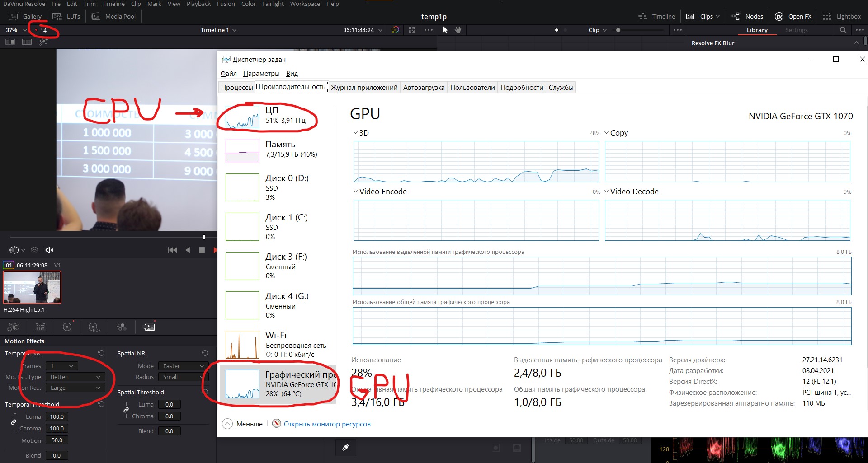This screenshot has height=463, width=868.
Task: Open the Camera Raw palette icon
Action: click(14, 327)
